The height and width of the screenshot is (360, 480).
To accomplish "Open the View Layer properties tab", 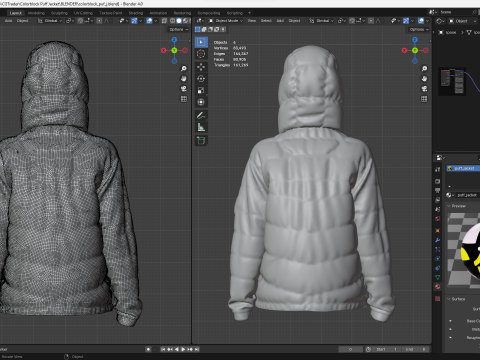I will point(438,200).
